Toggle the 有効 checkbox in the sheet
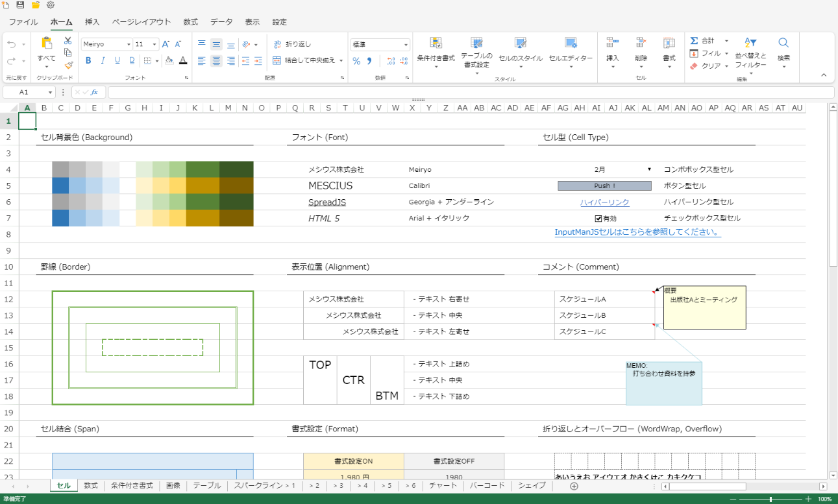Viewport: 838px width, 504px height. tap(598, 219)
